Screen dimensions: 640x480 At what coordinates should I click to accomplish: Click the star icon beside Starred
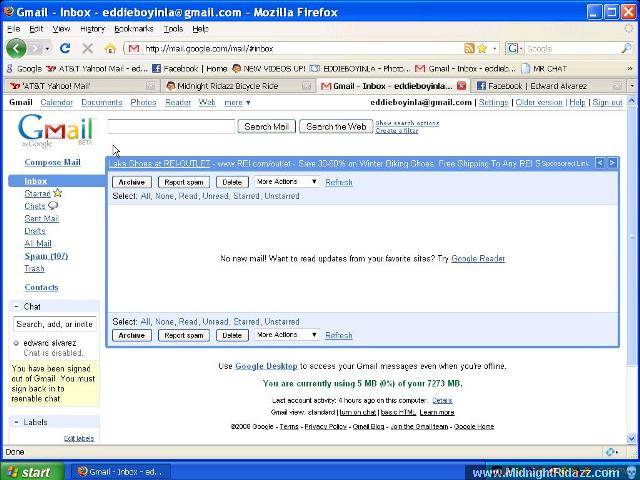[58, 193]
